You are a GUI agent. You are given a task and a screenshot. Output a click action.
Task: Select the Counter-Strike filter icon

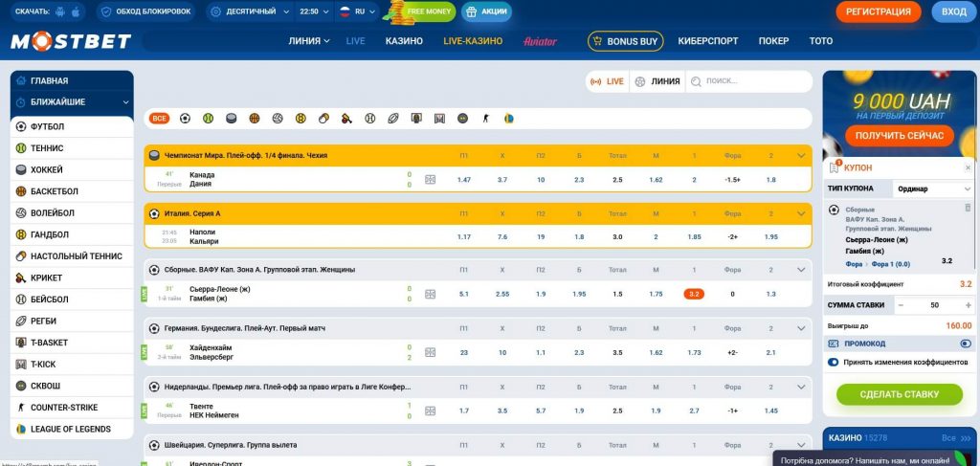click(x=485, y=118)
